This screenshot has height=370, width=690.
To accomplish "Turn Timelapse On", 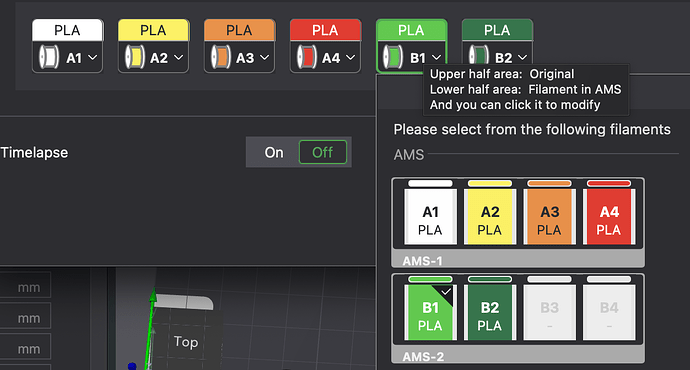I will point(274,152).
